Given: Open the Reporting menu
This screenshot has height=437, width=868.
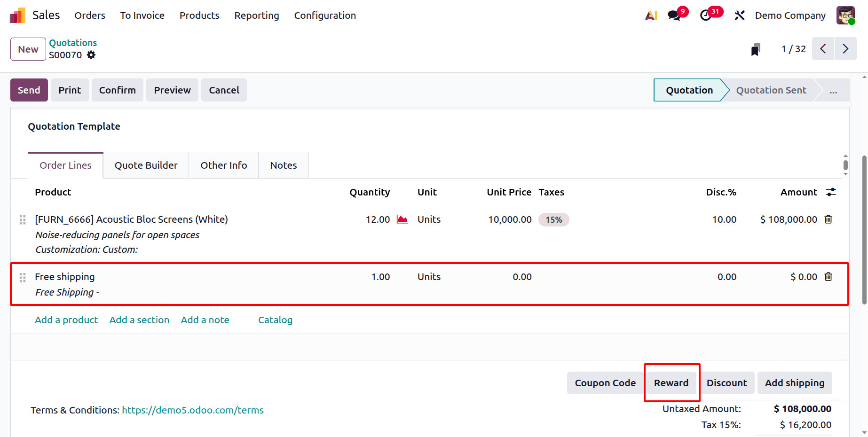Looking at the screenshot, I should [256, 15].
